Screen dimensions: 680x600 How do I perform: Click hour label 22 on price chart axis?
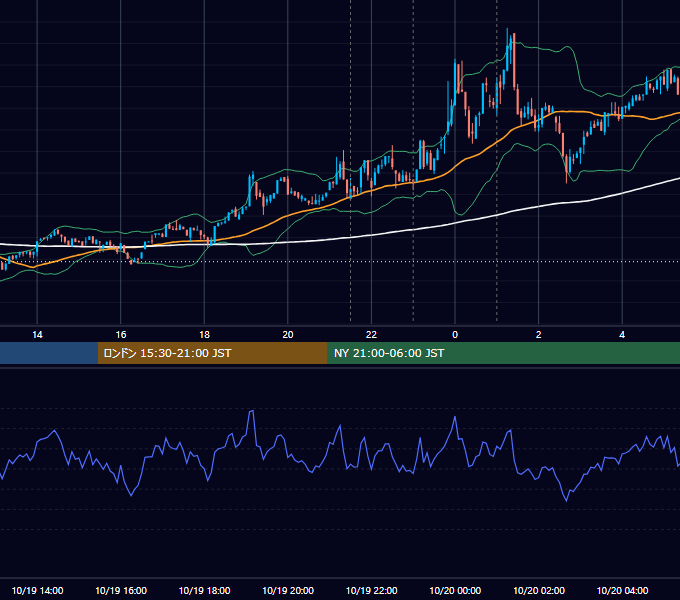tap(371, 335)
